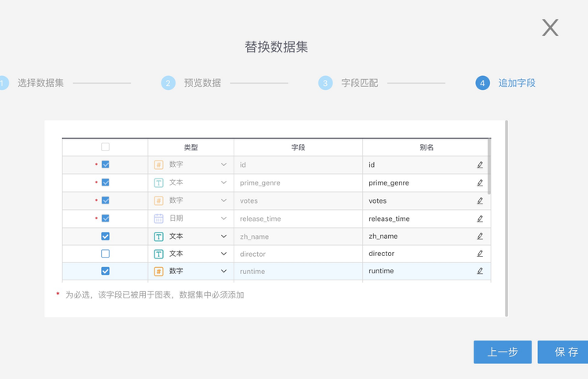This screenshot has height=379, width=588.
Task: Click text type icon in zh_name row
Action: tap(158, 236)
